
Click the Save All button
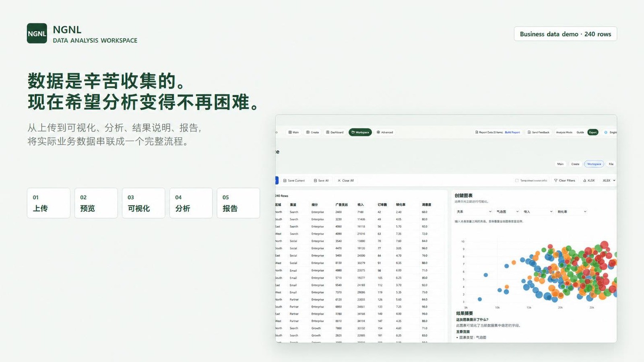(321, 181)
